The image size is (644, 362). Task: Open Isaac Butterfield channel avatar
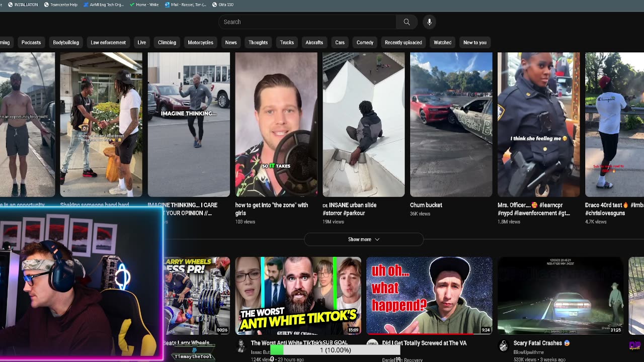(x=241, y=345)
